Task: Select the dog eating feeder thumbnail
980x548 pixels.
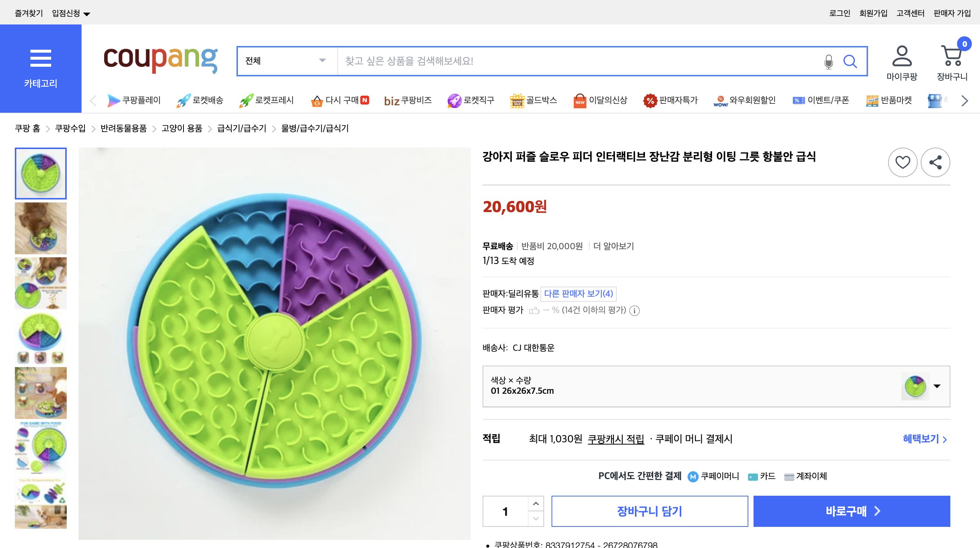Action: pos(40,228)
